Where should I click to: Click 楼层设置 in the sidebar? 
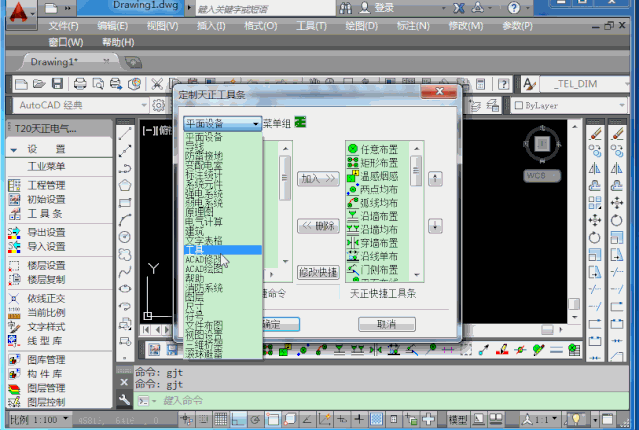click(x=46, y=265)
